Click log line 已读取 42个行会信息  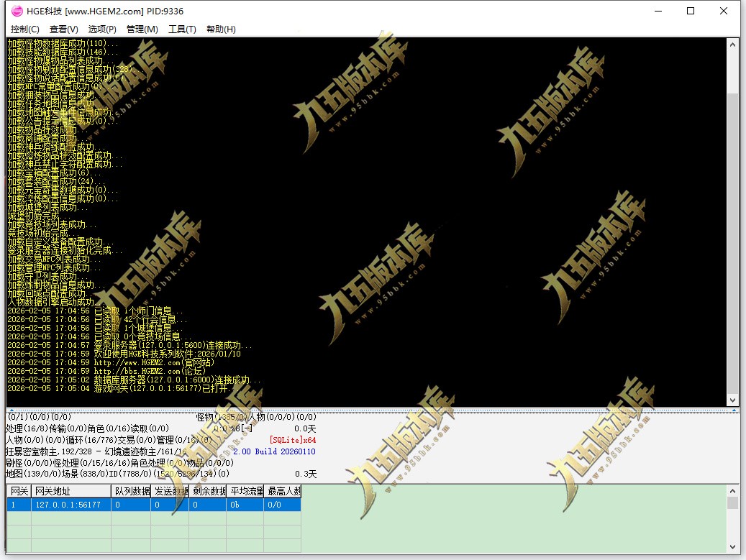97,319
